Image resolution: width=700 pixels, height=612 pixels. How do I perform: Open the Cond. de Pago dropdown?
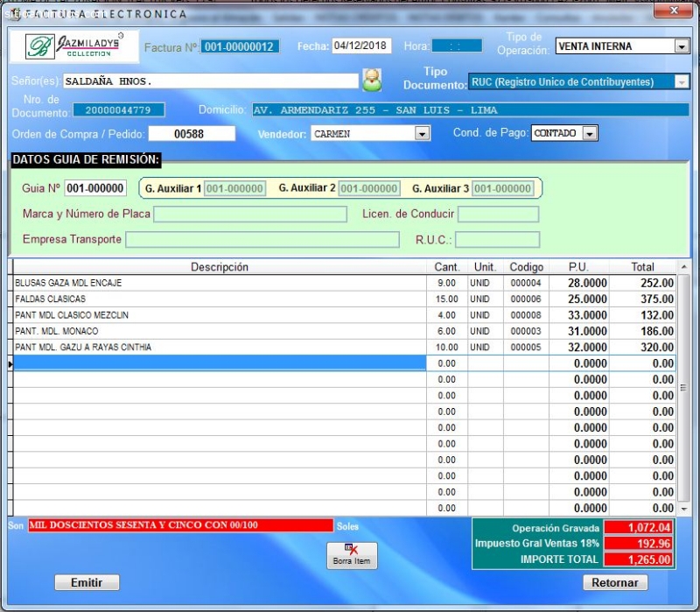click(590, 133)
